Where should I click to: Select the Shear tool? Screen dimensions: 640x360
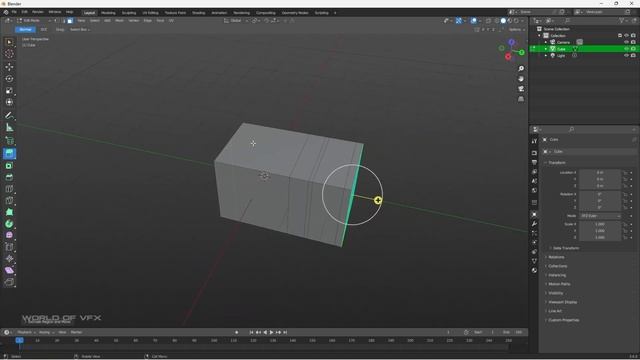coord(9,270)
